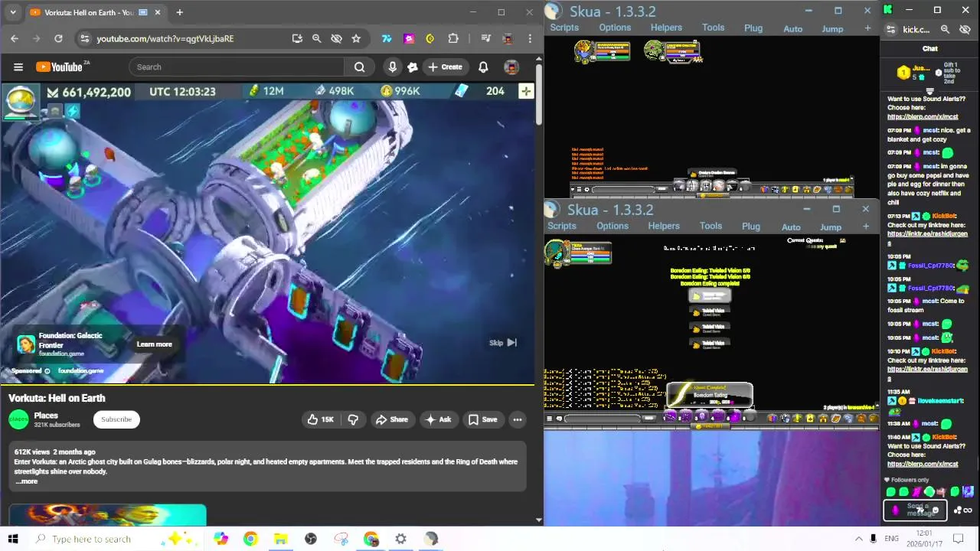Open the foundation.game sponsored link
This screenshot has height=551, width=980.
pos(80,371)
